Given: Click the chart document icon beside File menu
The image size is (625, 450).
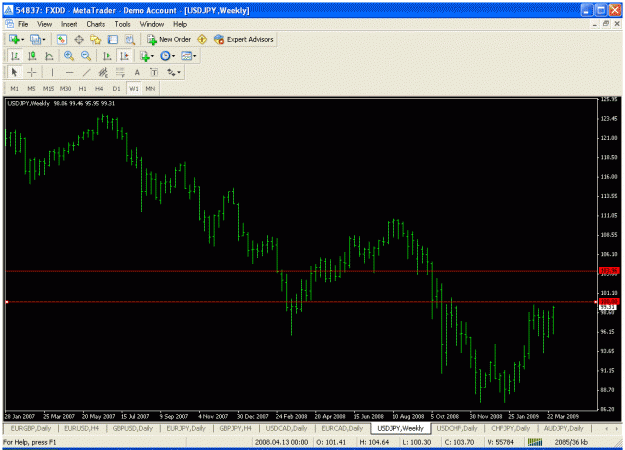Looking at the screenshot, I should pos(9,24).
